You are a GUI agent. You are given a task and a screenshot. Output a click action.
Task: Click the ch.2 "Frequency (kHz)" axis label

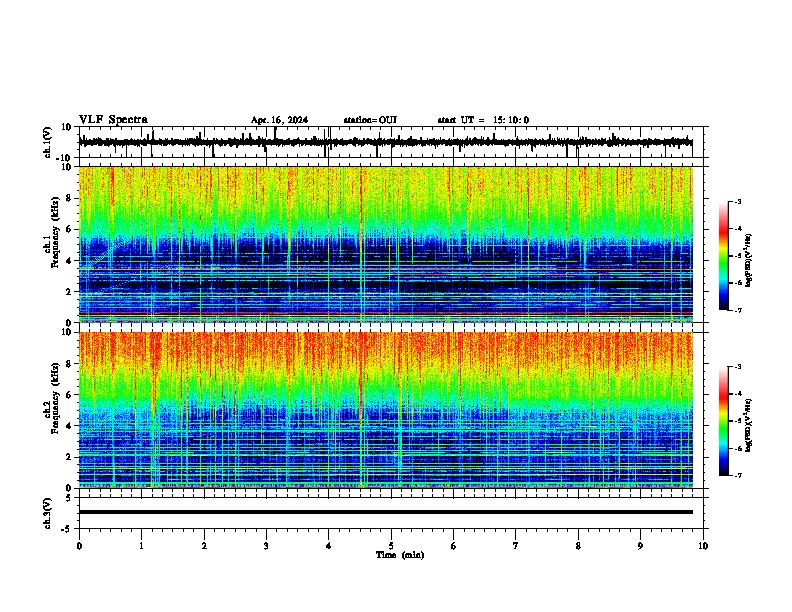click(55, 397)
